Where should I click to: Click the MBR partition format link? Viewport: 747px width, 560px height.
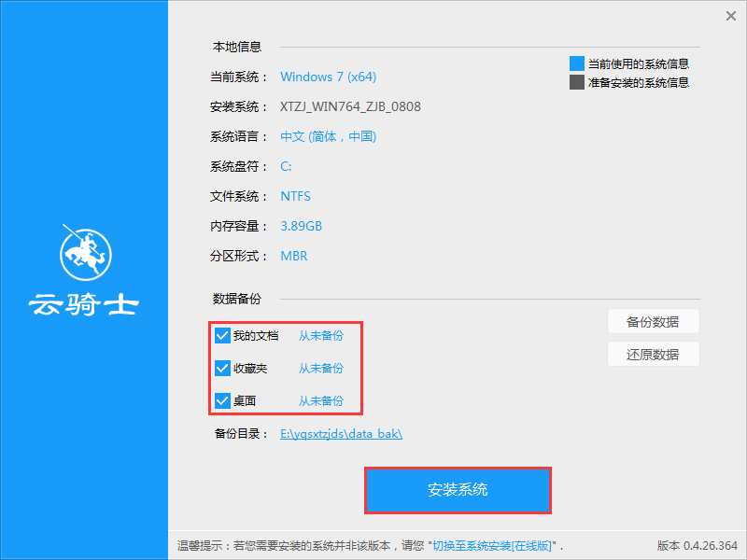293,256
